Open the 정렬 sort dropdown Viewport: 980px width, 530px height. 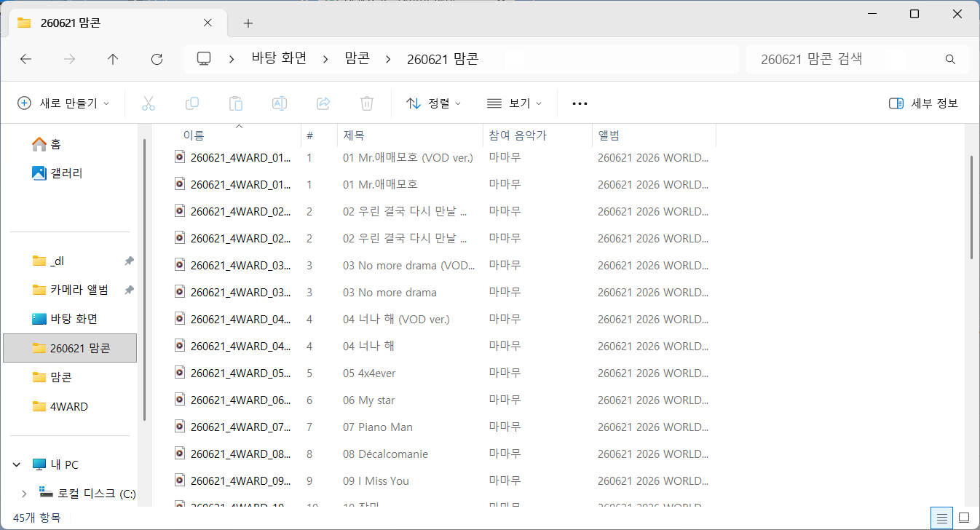(x=433, y=103)
